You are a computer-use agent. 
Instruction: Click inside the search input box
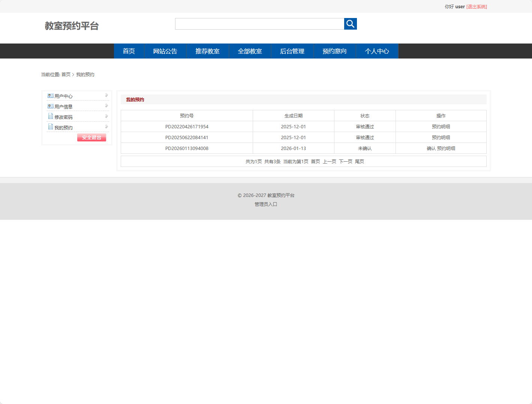259,24
